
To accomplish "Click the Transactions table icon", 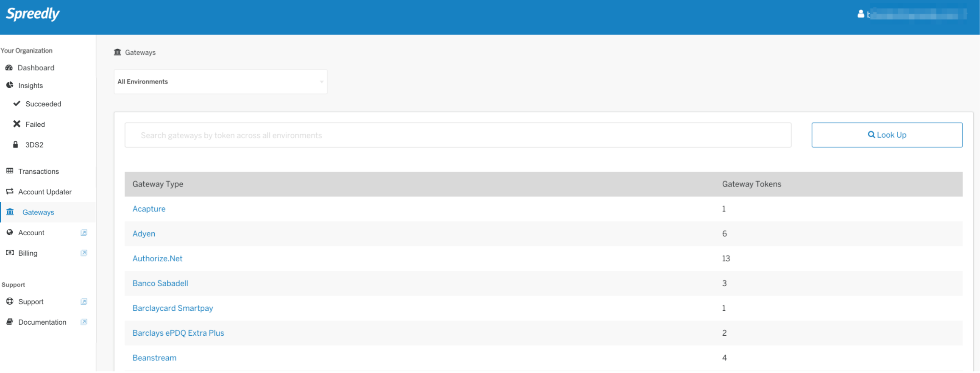I will pos(10,171).
